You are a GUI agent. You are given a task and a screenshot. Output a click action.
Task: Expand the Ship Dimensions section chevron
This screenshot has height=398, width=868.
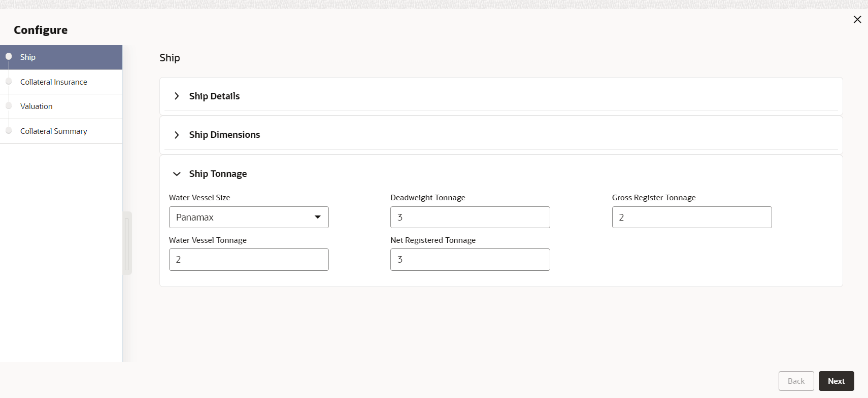point(177,135)
